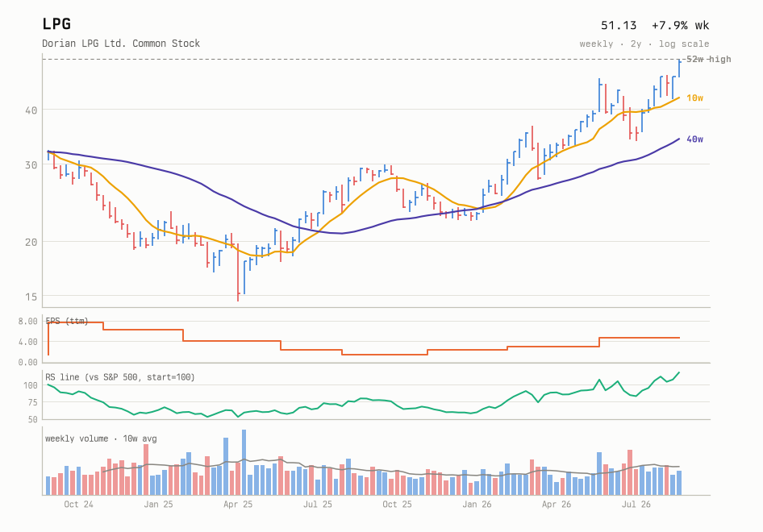
Task: Click the 'weekly · 2y · log scale' label
Action: click(644, 44)
